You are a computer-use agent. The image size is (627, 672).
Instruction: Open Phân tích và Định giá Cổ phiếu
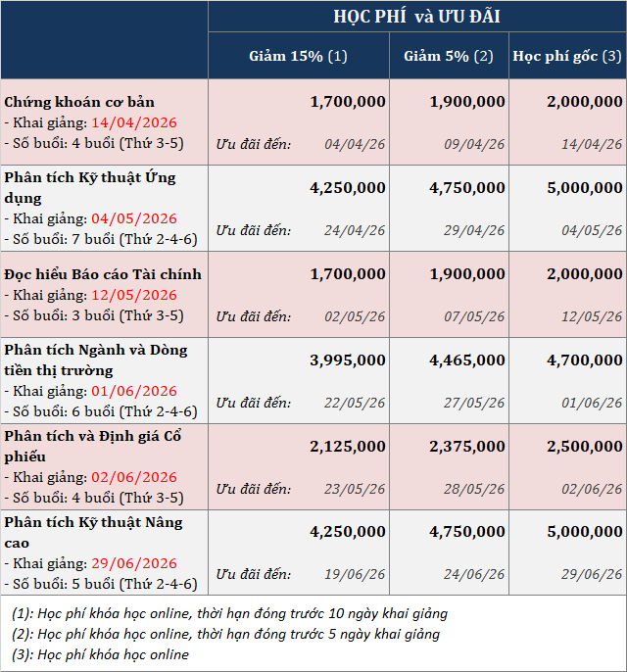point(93,446)
